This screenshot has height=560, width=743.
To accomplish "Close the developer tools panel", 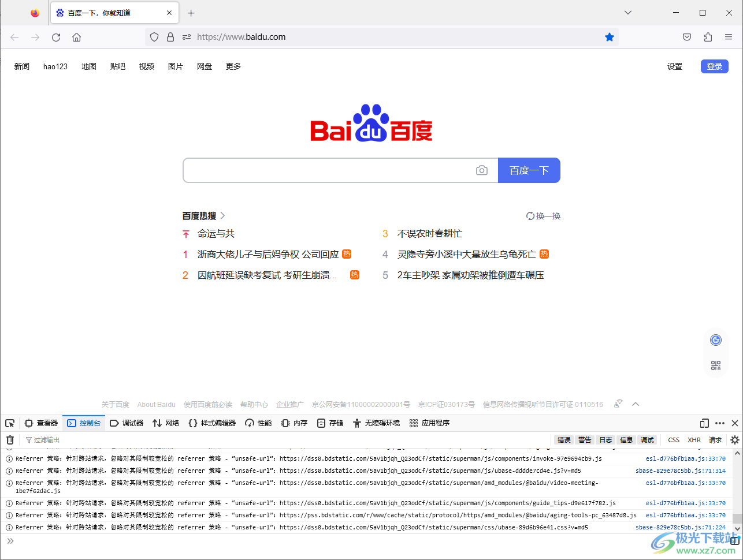I will pyautogui.click(x=735, y=423).
